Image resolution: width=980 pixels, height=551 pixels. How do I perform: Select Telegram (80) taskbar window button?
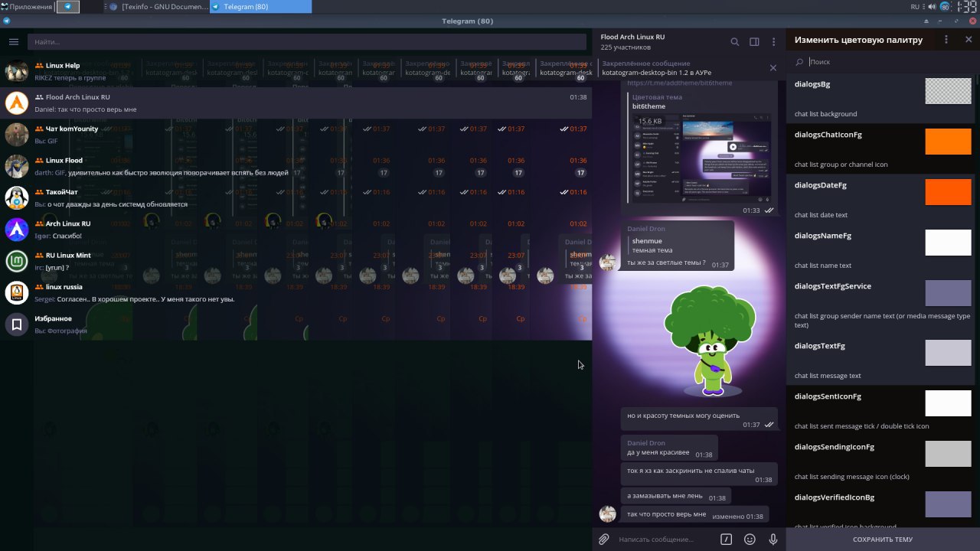(x=260, y=7)
